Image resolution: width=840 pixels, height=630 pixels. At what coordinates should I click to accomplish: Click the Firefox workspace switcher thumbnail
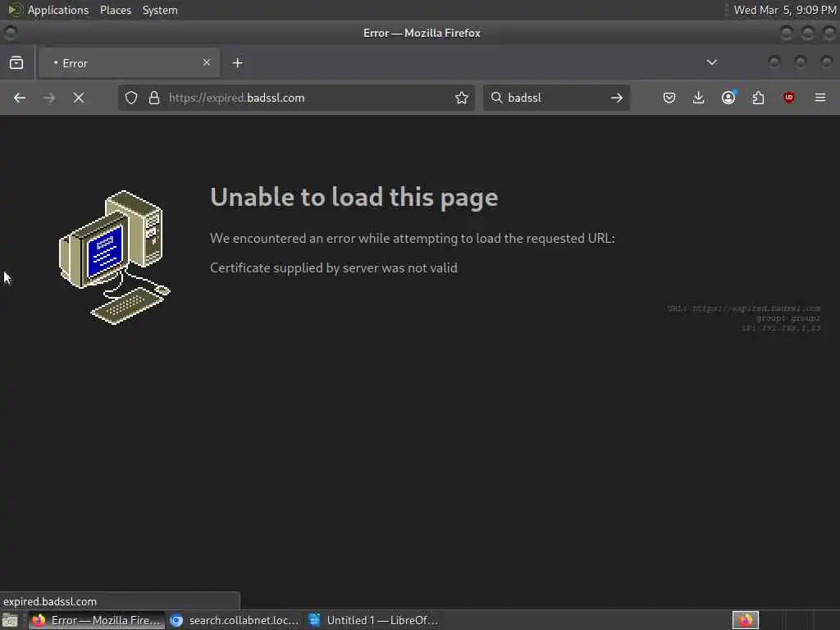[x=745, y=620]
